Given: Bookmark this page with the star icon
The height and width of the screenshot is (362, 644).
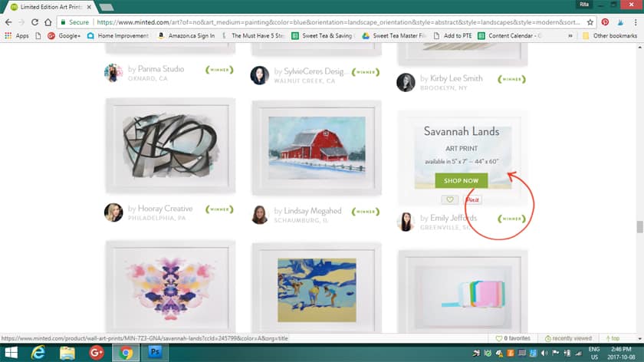Looking at the screenshot, I should (590, 22).
